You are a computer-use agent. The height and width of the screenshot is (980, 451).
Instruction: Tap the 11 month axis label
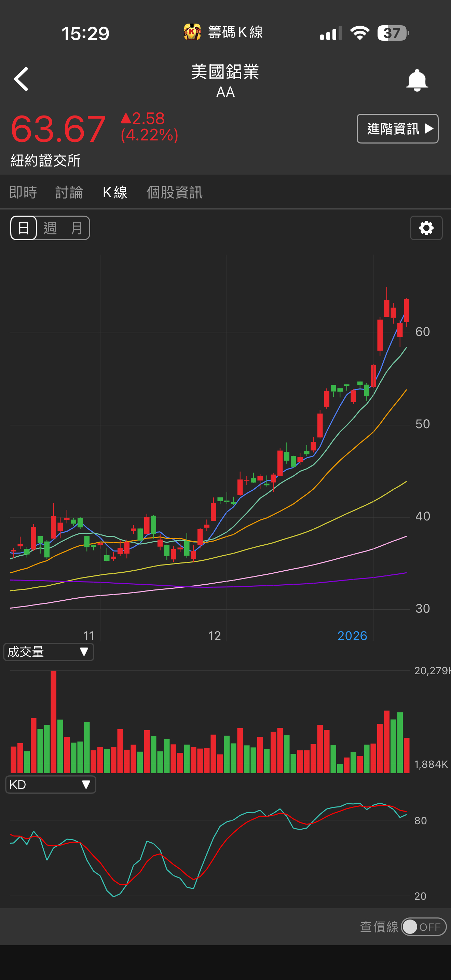[x=88, y=636]
